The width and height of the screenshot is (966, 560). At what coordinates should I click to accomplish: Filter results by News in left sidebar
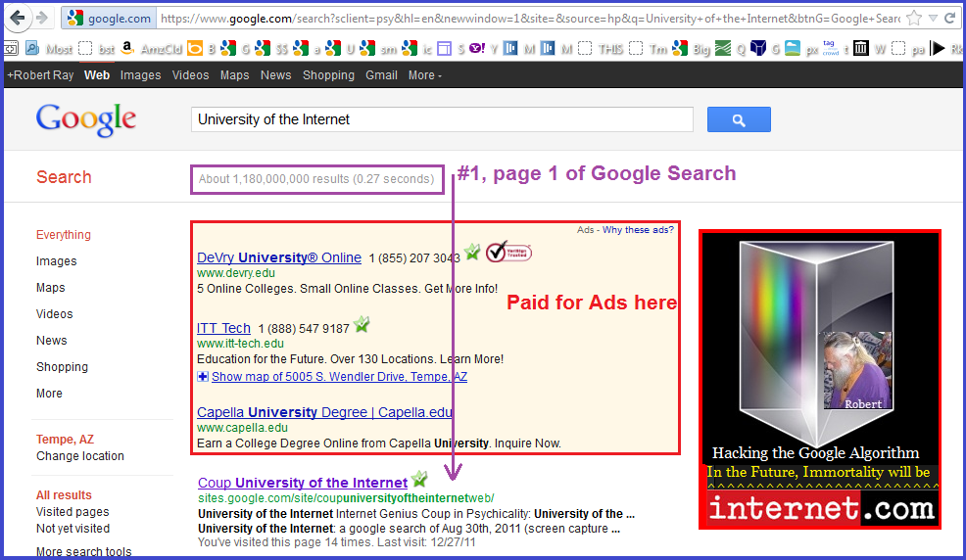pos(52,341)
